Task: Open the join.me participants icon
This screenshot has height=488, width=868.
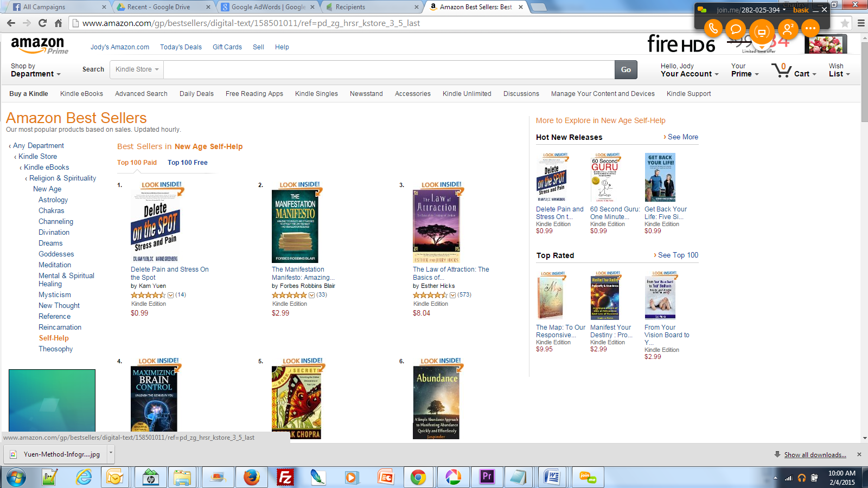Action: tap(787, 28)
